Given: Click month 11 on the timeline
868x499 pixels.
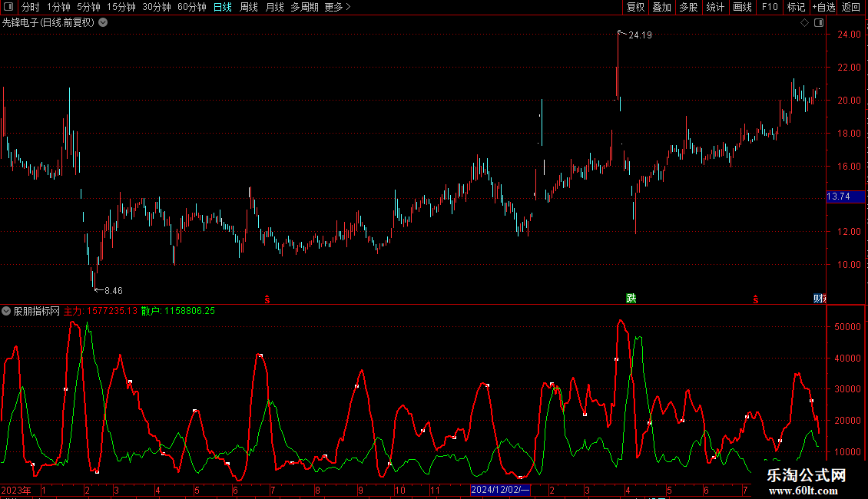Looking at the screenshot, I should (435, 490).
